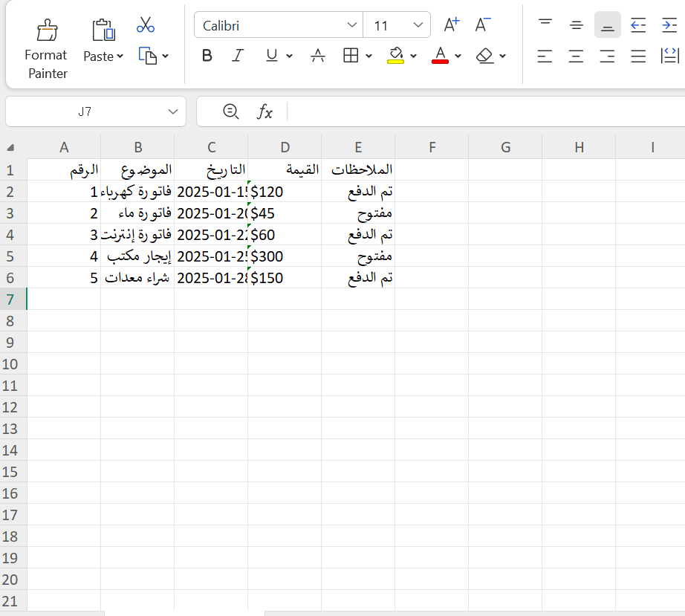Toggle strikethrough formatting
The width and height of the screenshot is (685, 616).
click(317, 56)
